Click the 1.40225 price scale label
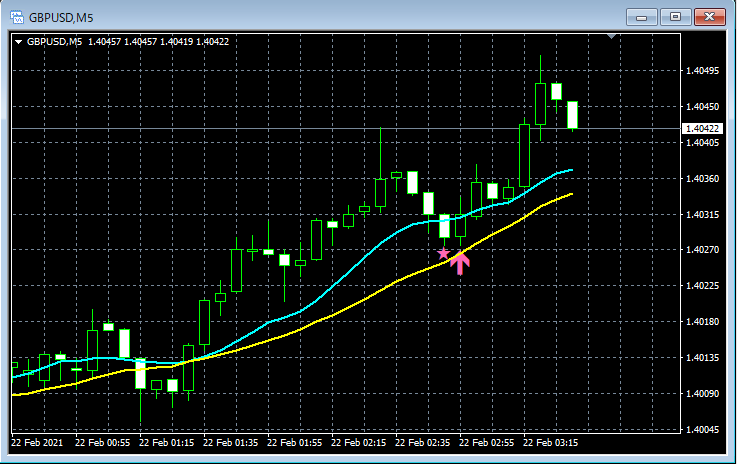Viewport: 738px width, 464px height. [x=702, y=286]
